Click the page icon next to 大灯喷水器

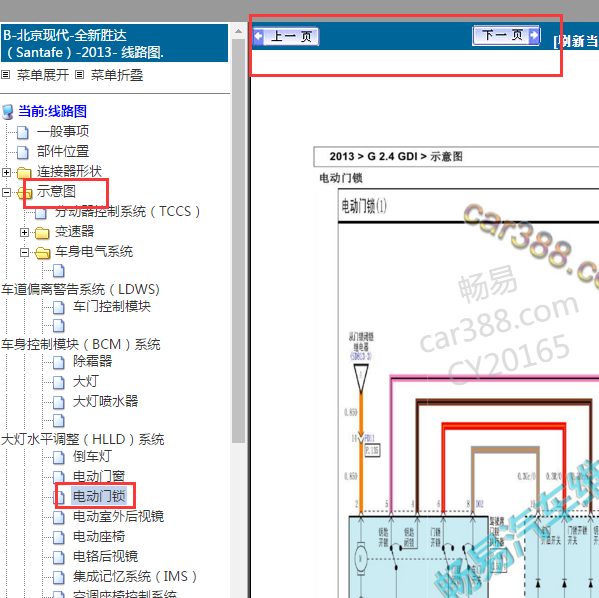click(x=59, y=402)
